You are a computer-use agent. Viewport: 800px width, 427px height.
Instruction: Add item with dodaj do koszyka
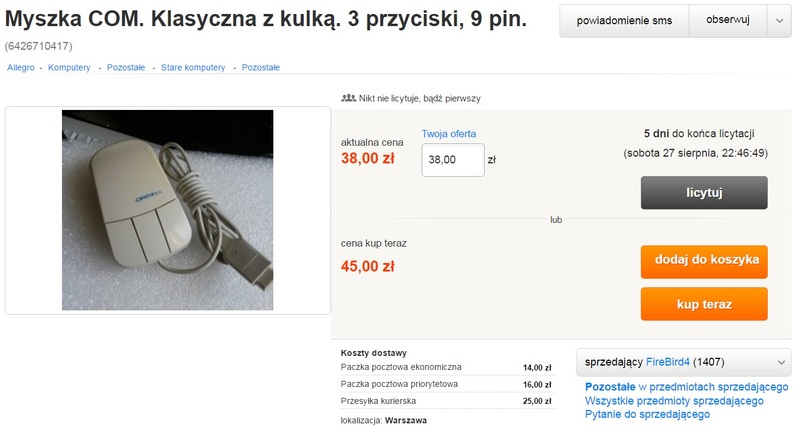click(x=704, y=260)
